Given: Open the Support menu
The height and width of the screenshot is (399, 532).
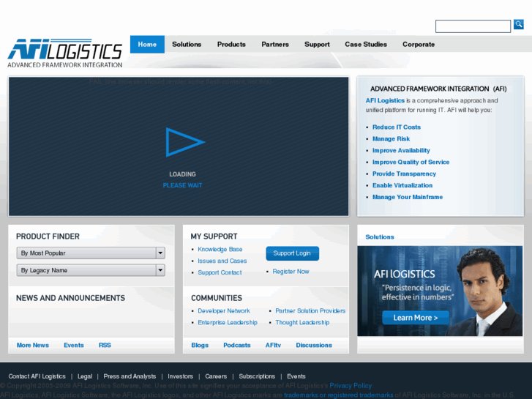Looking at the screenshot, I should (x=317, y=45).
